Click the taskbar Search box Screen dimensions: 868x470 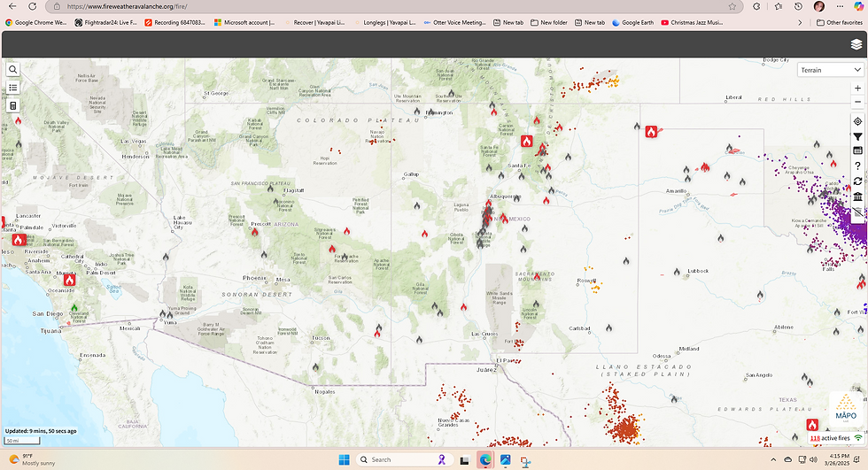[x=404, y=459]
